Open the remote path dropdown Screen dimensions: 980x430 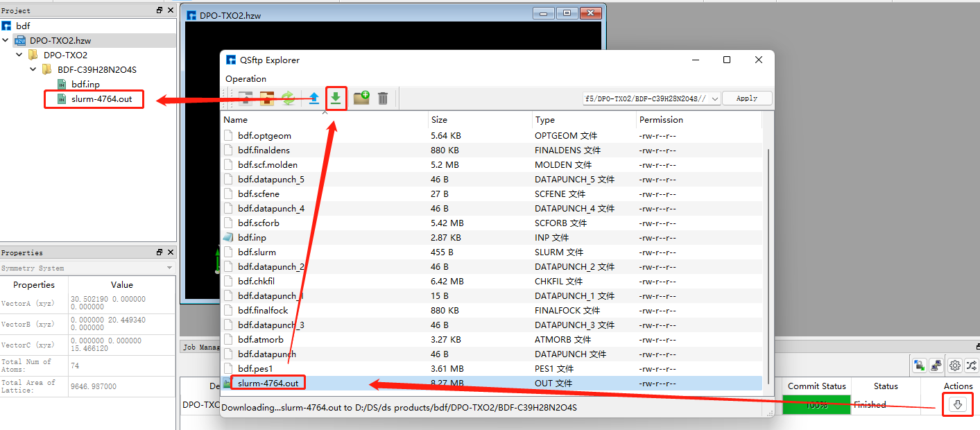pos(714,98)
